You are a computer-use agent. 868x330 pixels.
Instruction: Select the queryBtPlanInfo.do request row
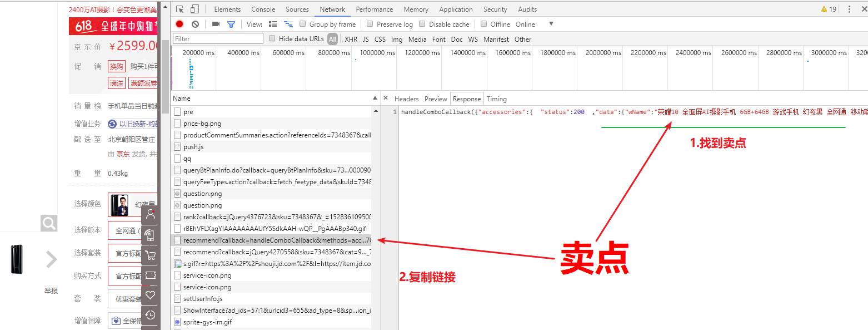(272, 170)
